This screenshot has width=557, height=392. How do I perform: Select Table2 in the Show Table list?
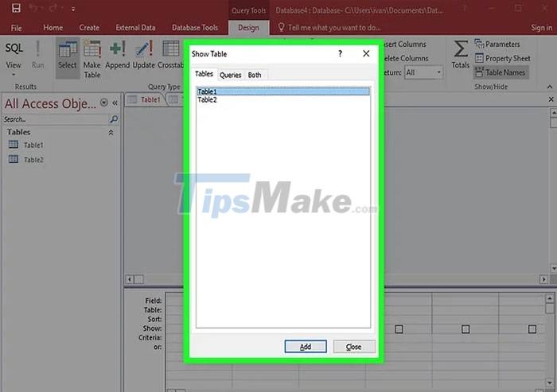point(283,99)
